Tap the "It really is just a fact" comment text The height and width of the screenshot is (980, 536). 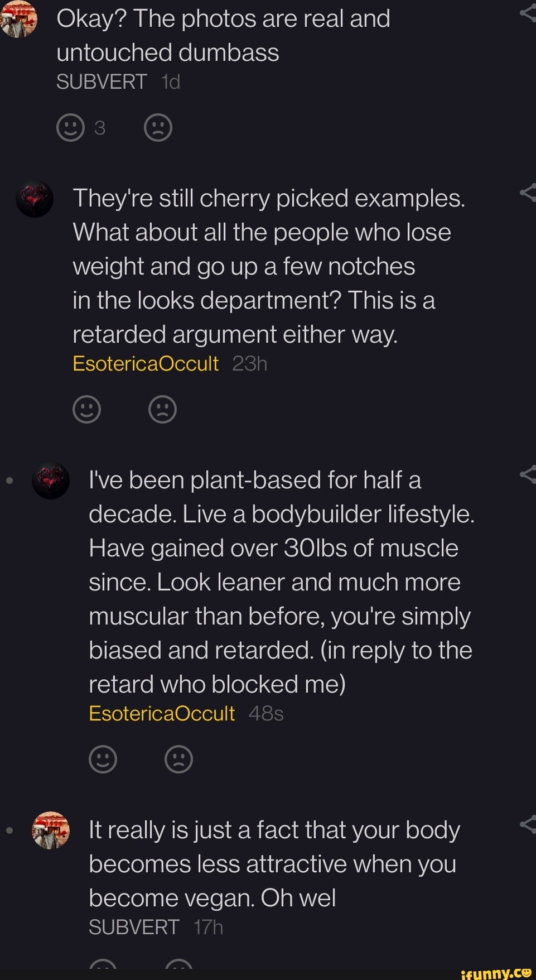click(x=273, y=864)
